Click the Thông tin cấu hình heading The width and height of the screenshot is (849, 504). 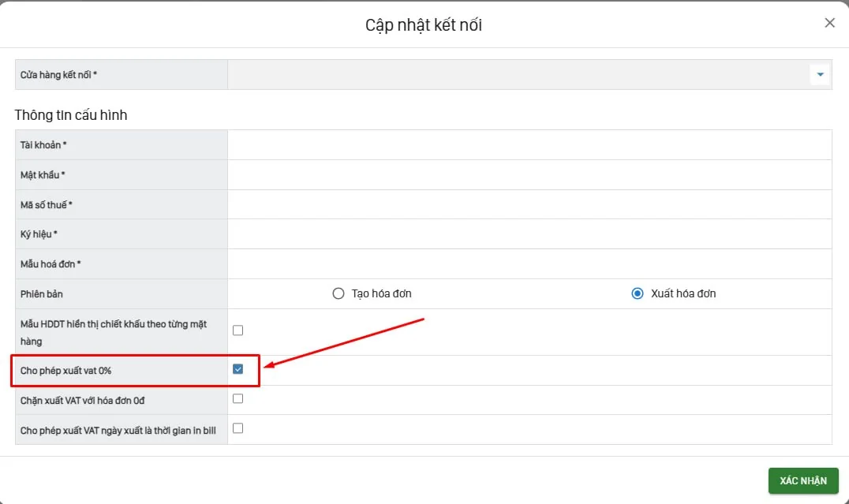tap(71, 115)
